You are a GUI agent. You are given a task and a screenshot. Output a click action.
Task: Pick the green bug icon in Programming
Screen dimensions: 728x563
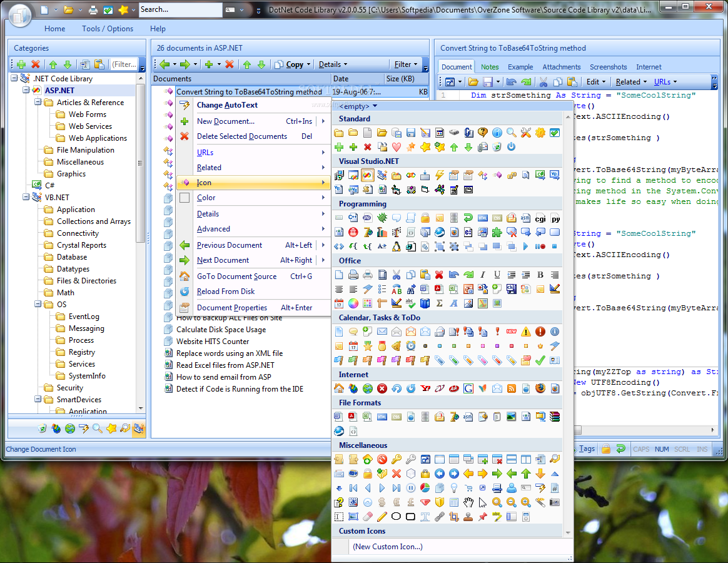point(382,218)
